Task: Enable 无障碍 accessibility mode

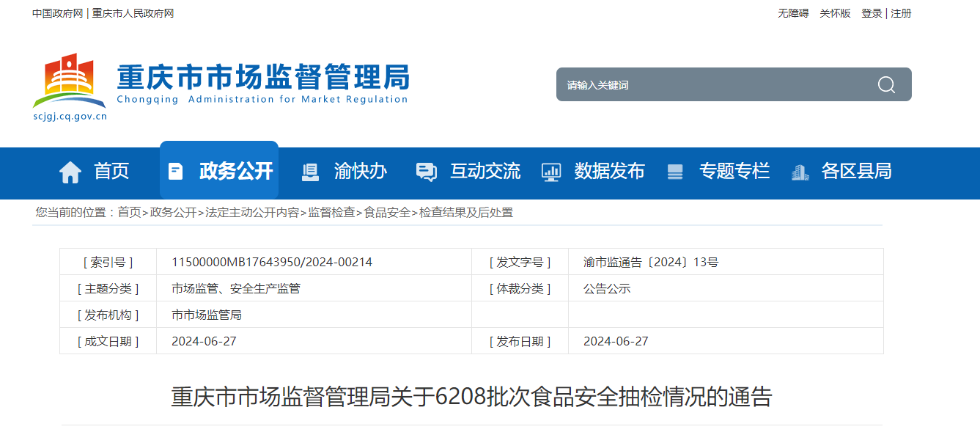Action: [793, 13]
